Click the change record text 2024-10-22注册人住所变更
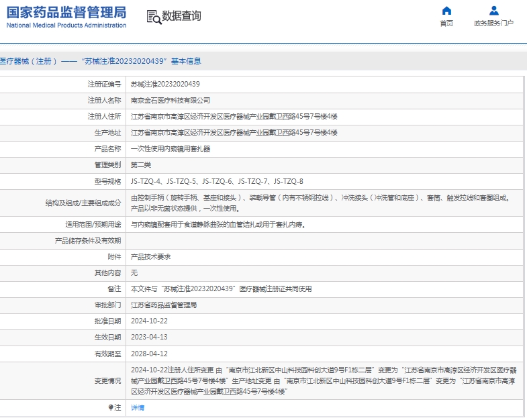 tap(324, 380)
